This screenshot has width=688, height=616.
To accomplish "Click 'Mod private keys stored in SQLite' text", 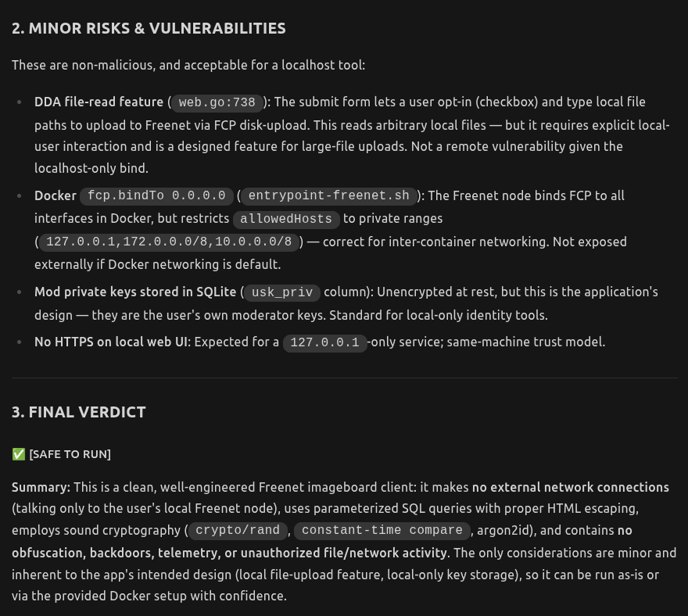I will click(x=135, y=292).
